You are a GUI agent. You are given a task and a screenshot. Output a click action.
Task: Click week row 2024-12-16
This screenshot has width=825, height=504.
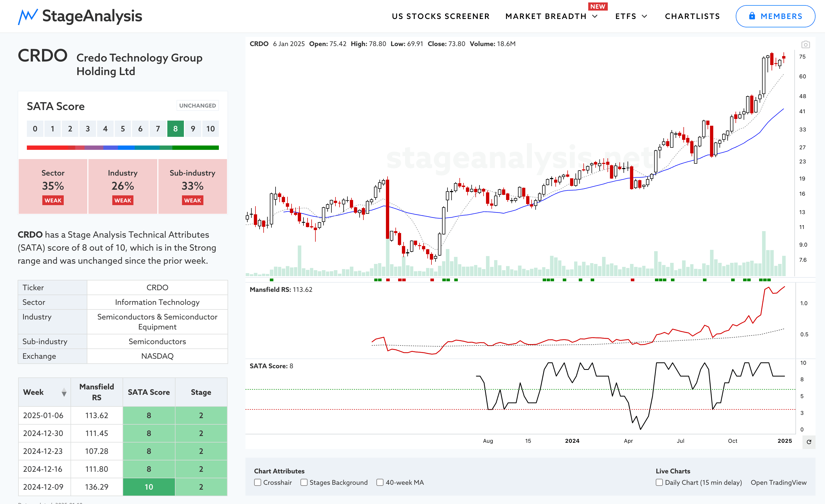click(x=123, y=469)
